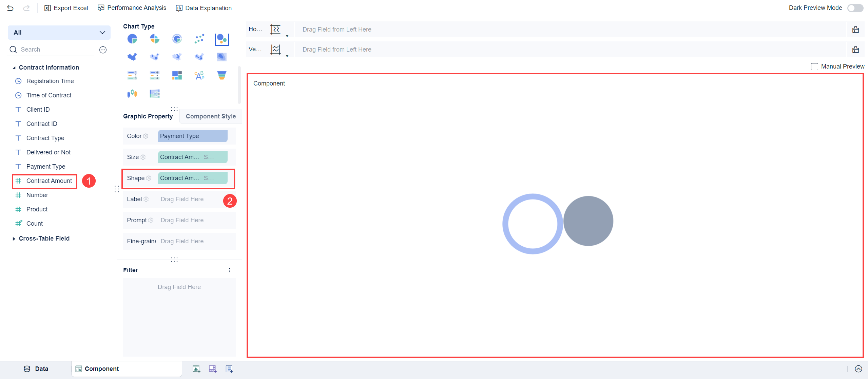Screen dimensions: 868x379
Task: Select the word cloud chart type
Action: tap(199, 75)
